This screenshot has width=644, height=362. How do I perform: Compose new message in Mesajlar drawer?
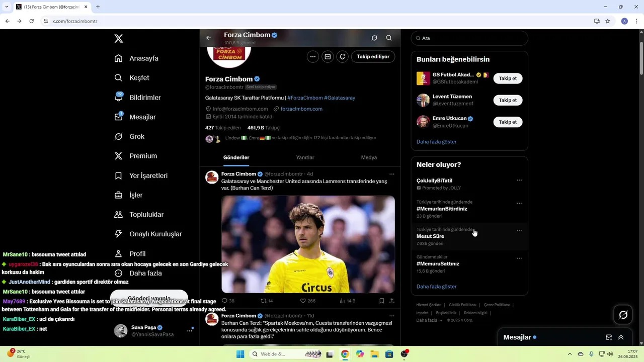pyautogui.click(x=609, y=337)
